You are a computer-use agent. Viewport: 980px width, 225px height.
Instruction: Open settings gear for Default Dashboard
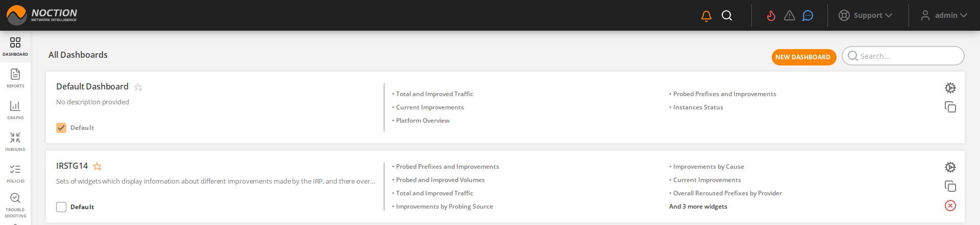(950, 88)
